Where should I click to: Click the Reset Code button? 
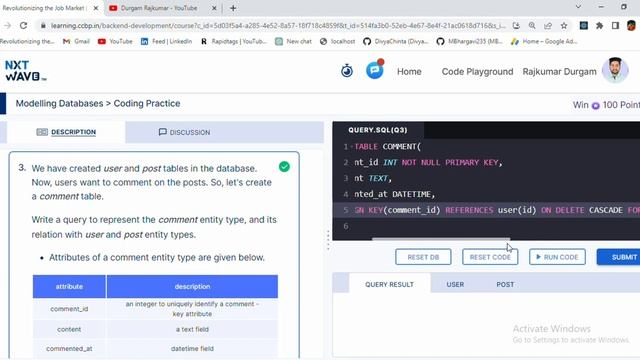click(490, 257)
